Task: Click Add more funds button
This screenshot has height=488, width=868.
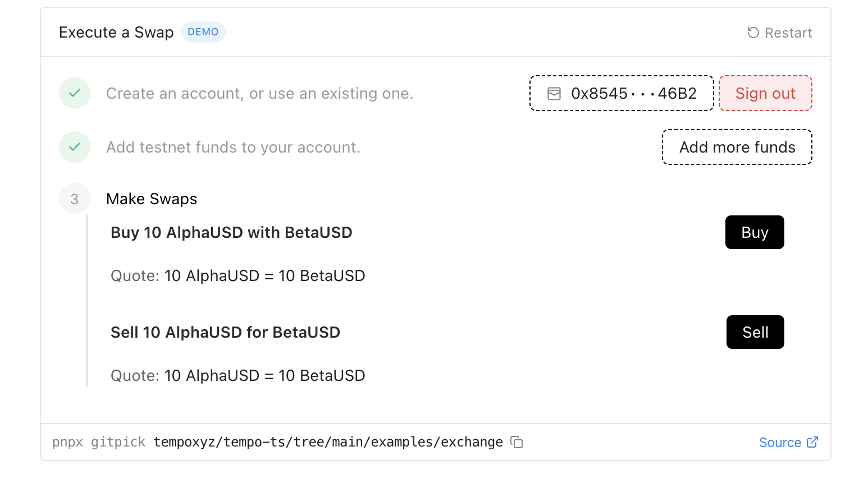Action: 737,147
